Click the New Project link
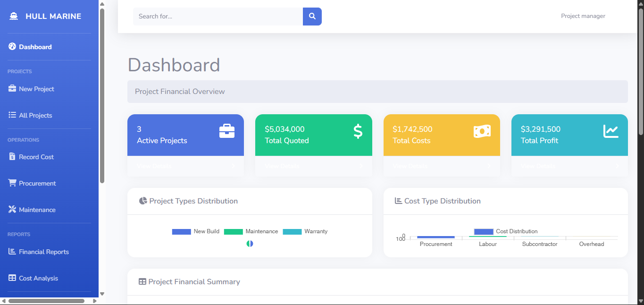Viewport: 644px width, 305px height. pyautogui.click(x=36, y=88)
